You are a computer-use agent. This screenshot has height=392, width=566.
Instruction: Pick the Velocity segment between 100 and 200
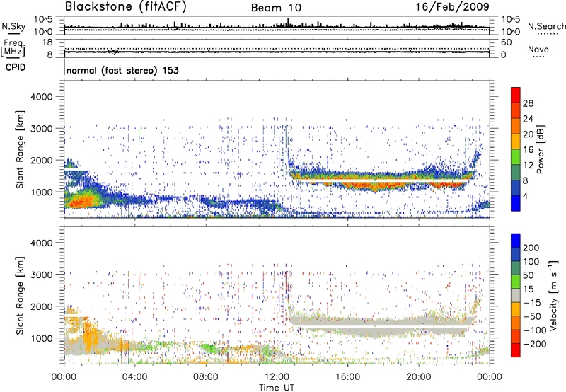point(516,254)
